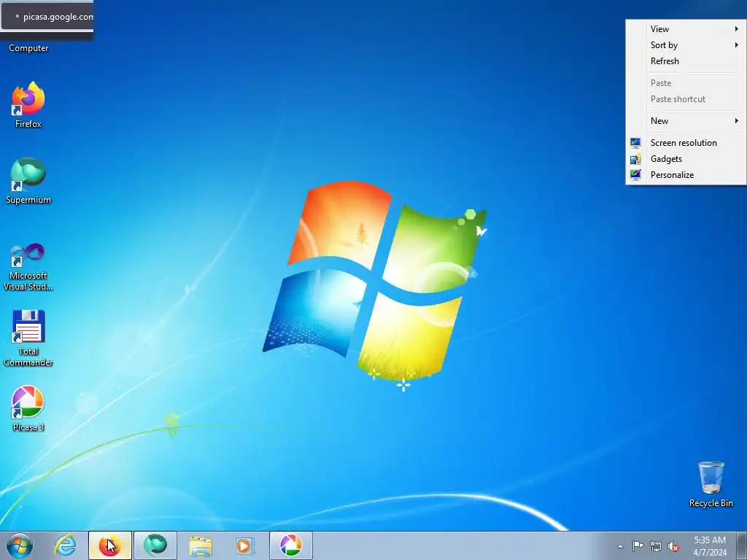The image size is (747, 560).
Task: Switch to Picasa in the taskbar
Action: click(291, 545)
